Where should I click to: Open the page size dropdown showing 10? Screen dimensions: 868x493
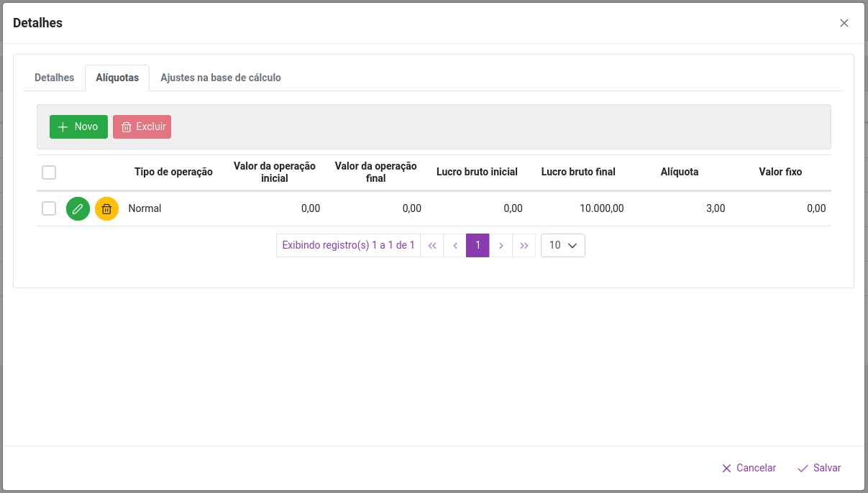coord(562,246)
